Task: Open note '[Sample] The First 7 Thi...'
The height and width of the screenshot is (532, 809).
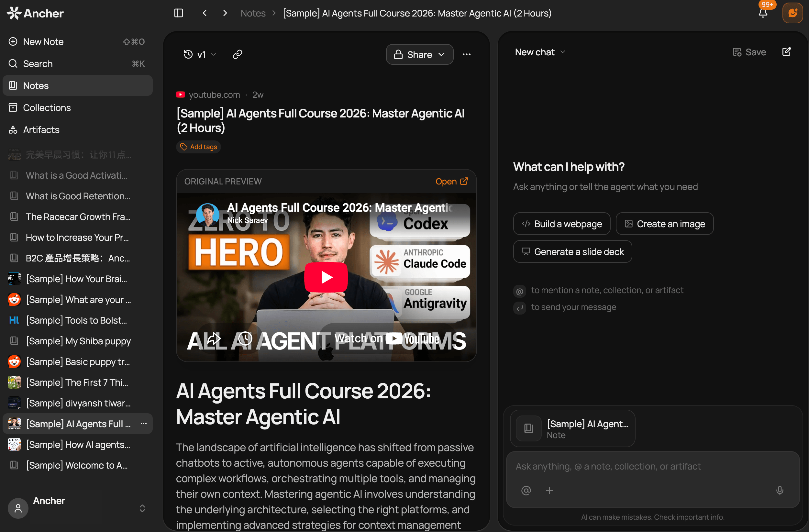Action: 77,382
